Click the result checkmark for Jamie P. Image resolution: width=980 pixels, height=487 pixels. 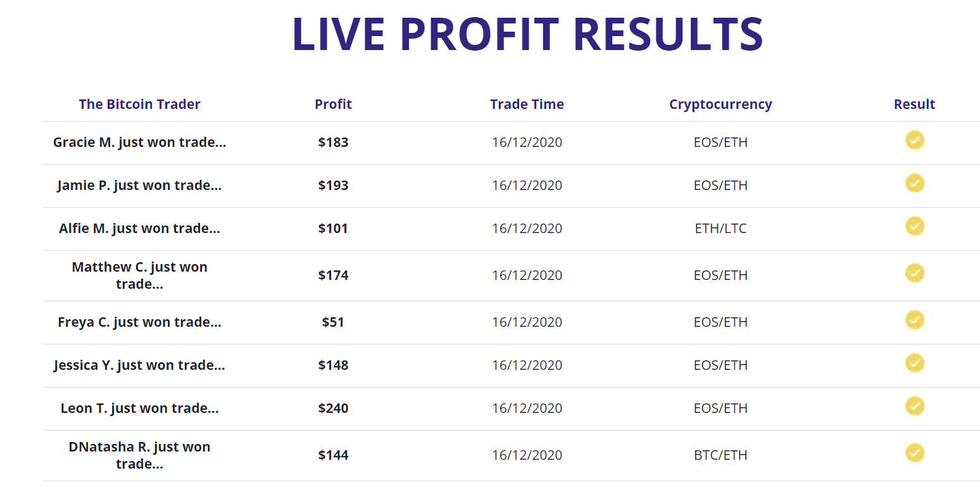(914, 182)
